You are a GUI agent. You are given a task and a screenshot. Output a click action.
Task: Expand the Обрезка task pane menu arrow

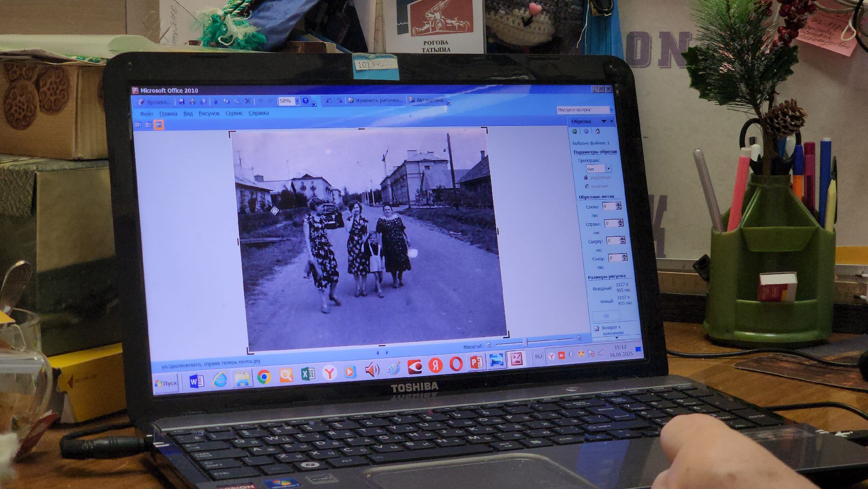(x=604, y=121)
